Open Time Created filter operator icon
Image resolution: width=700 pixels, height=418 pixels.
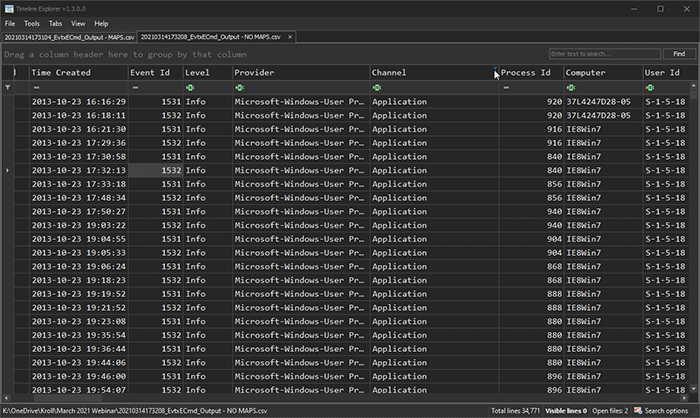[x=36, y=88]
